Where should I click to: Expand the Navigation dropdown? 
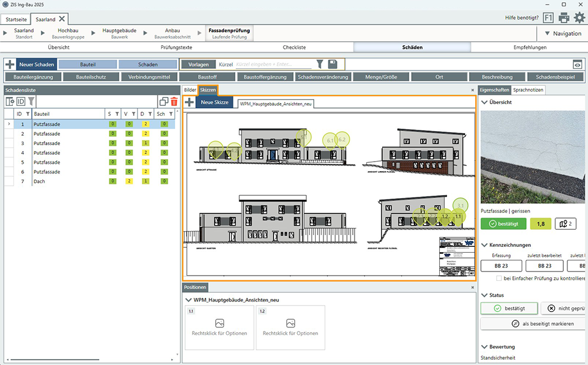[x=562, y=34]
